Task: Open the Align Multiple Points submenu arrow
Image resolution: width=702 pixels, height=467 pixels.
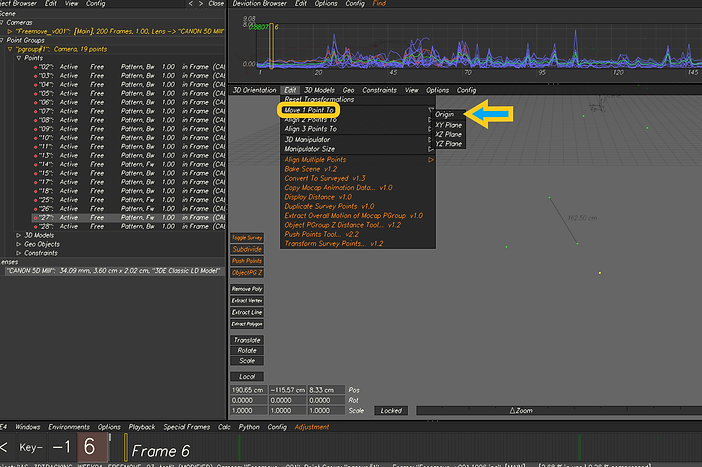Action: [431, 159]
